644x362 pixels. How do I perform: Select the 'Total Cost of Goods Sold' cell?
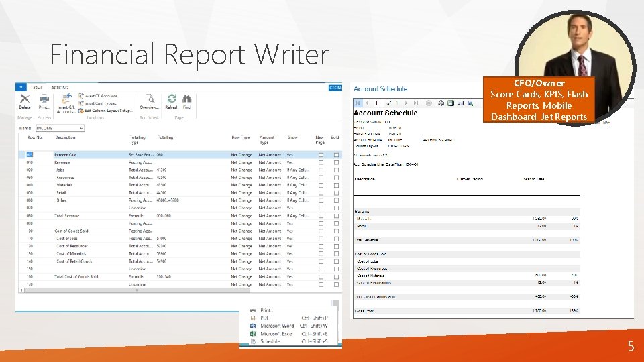pyautogui.click(x=76, y=277)
